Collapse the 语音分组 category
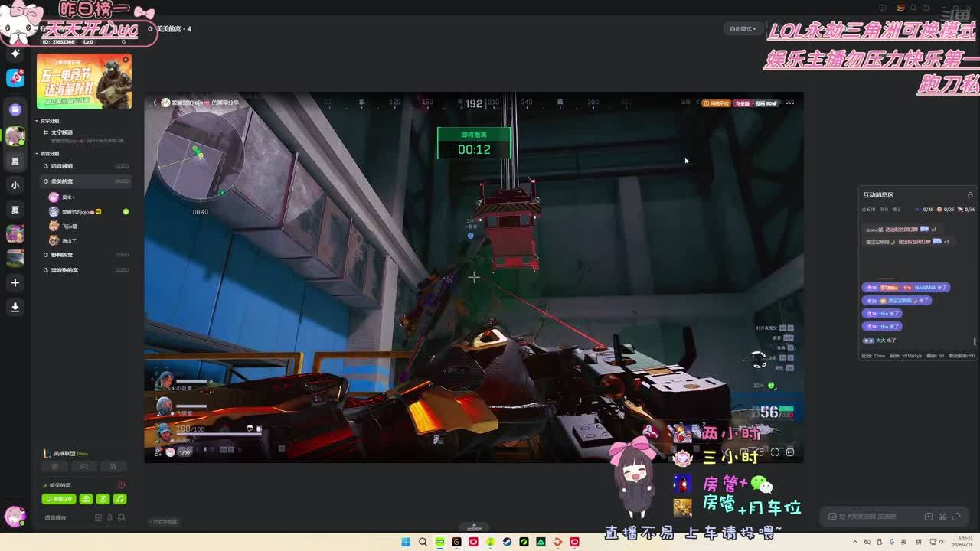Image resolution: width=980 pixels, height=551 pixels. pos(47,153)
